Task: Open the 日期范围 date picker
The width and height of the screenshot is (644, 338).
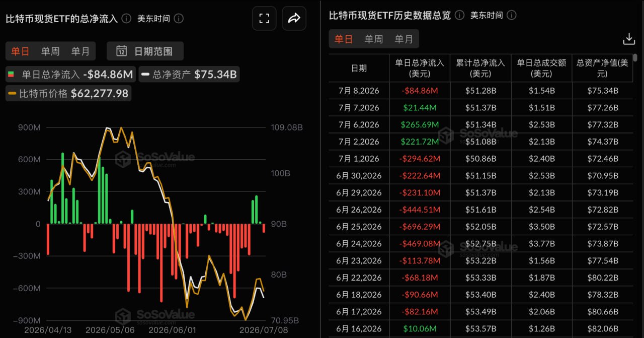Action: [x=145, y=51]
